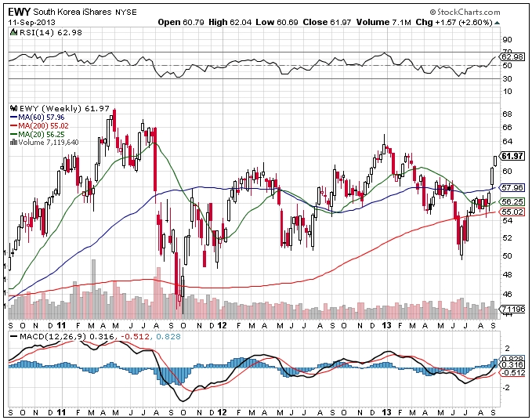This screenshot has height=420, width=532.
Task: Click the Volume 7,119,640 legend entry
Action: pyautogui.click(x=49, y=143)
